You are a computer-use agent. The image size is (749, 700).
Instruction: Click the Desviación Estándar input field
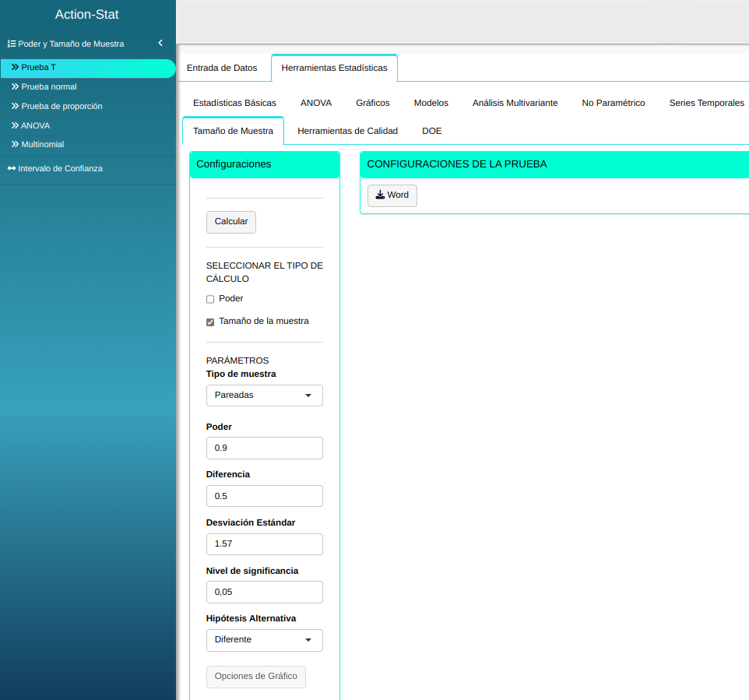click(264, 544)
